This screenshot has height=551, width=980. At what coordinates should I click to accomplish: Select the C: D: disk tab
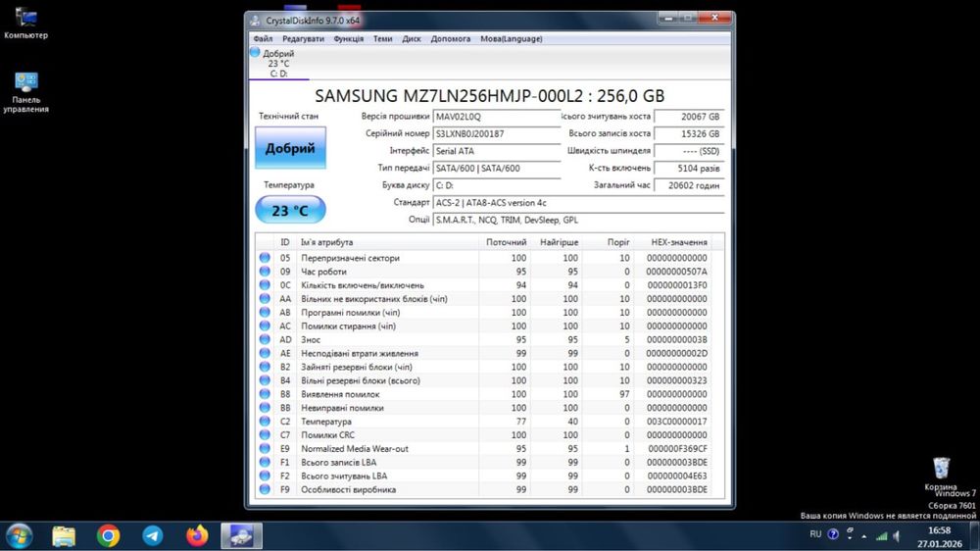click(x=278, y=64)
